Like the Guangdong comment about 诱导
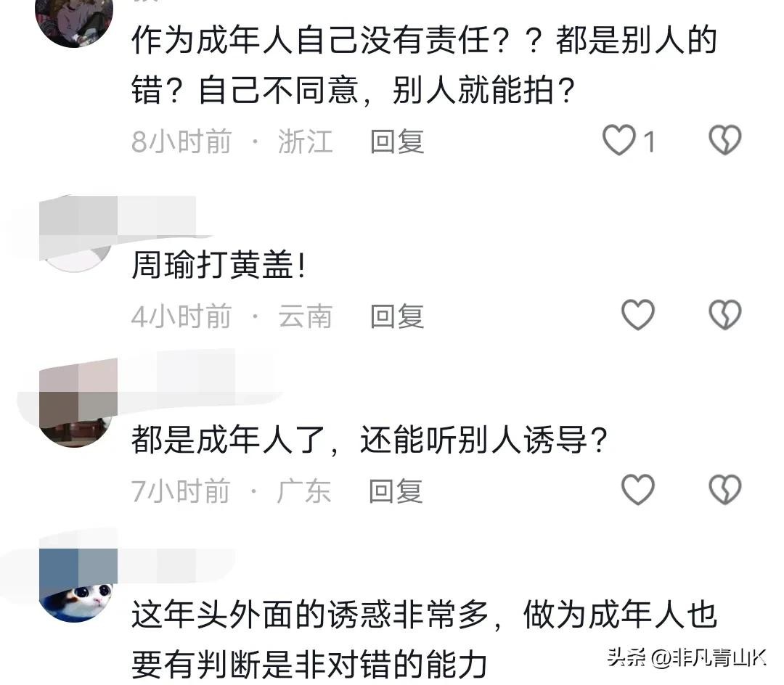The image size is (784, 685). [638, 490]
